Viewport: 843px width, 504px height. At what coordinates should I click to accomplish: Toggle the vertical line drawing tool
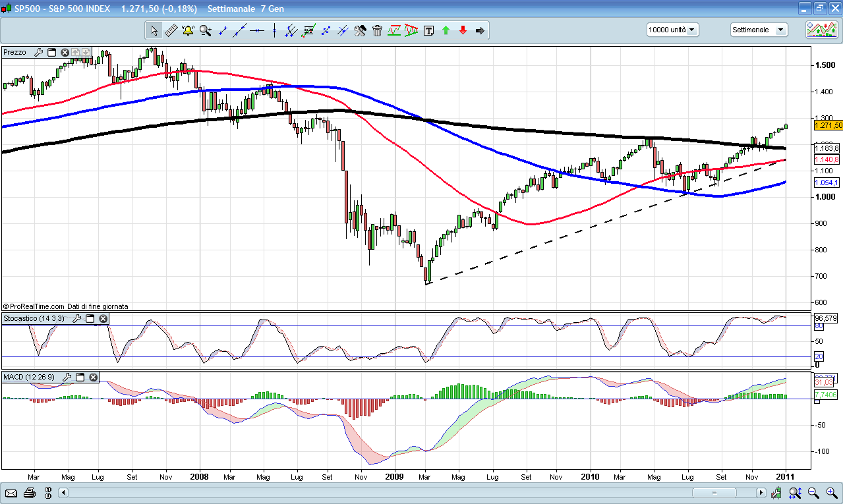pyautogui.click(x=274, y=30)
